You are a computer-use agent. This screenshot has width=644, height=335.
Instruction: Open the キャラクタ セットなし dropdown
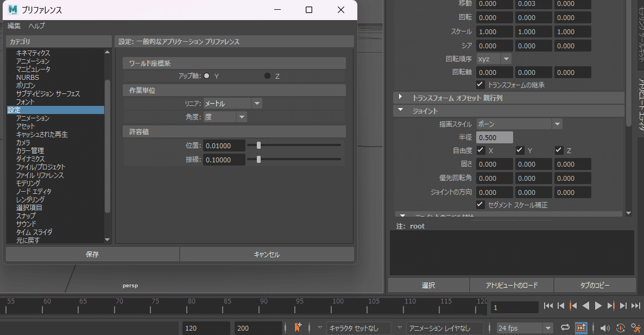[x=320, y=328]
